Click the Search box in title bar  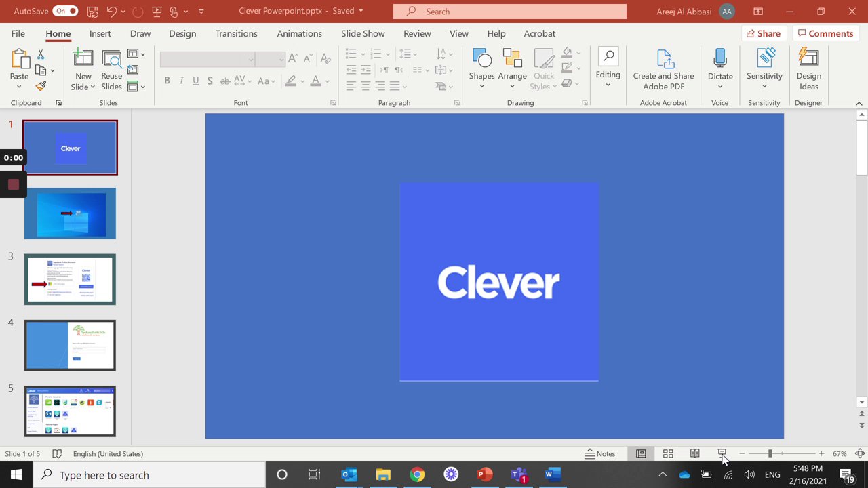(x=510, y=12)
